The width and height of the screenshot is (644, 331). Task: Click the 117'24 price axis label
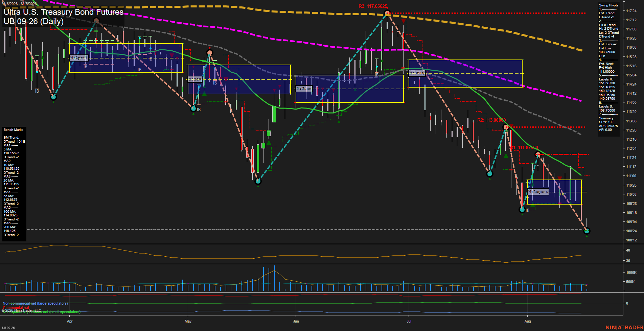click(x=631, y=11)
